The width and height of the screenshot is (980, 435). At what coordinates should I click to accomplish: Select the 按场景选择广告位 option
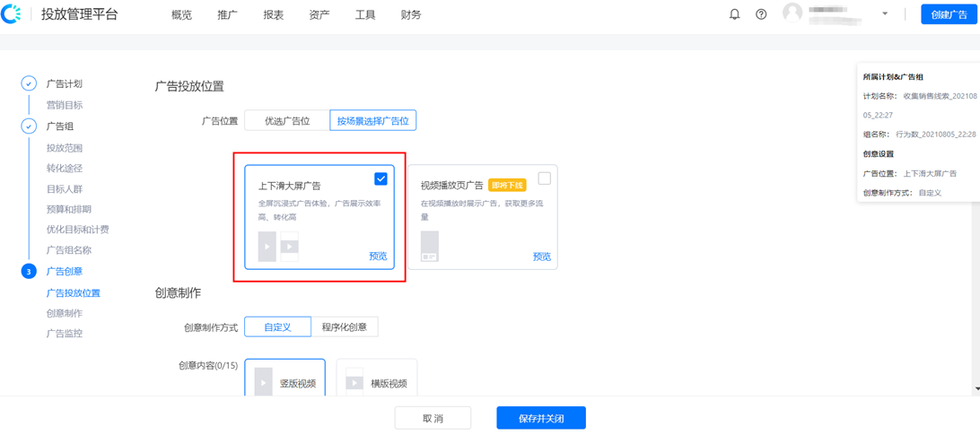coord(373,120)
